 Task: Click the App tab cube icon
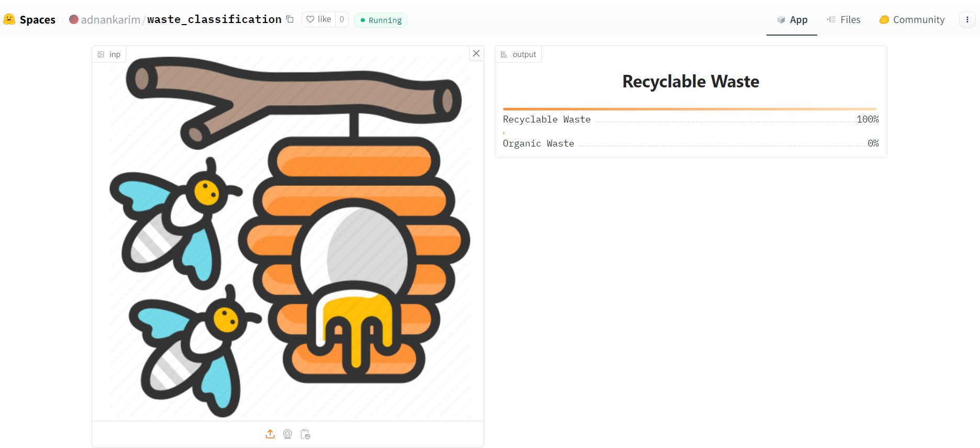[x=781, y=19]
